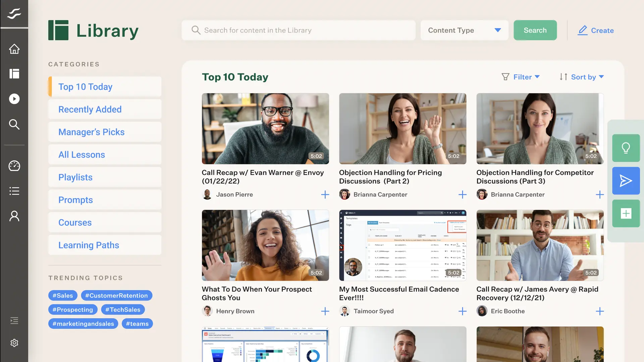
Task: Click the play circle sidebar icon
Action: tap(14, 99)
